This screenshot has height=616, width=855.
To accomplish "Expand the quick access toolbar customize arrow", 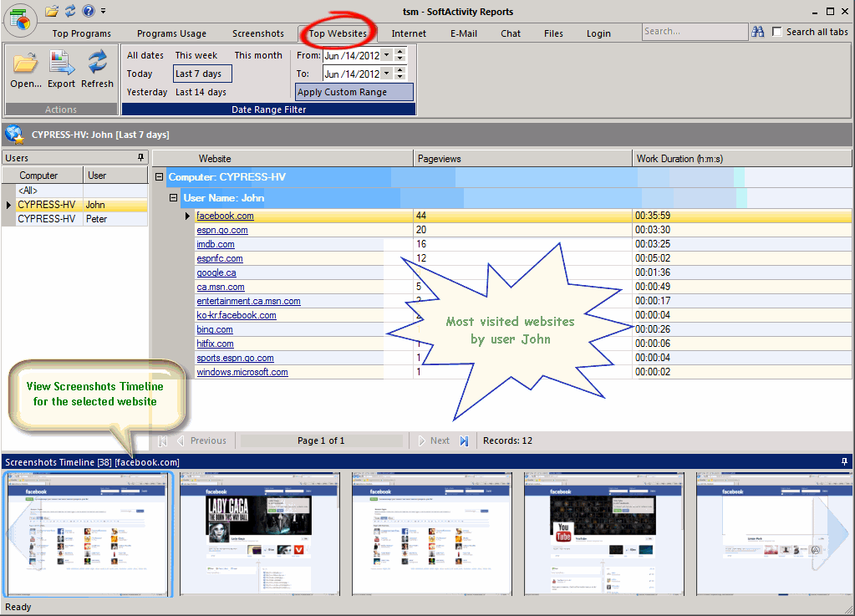I will point(103,11).
